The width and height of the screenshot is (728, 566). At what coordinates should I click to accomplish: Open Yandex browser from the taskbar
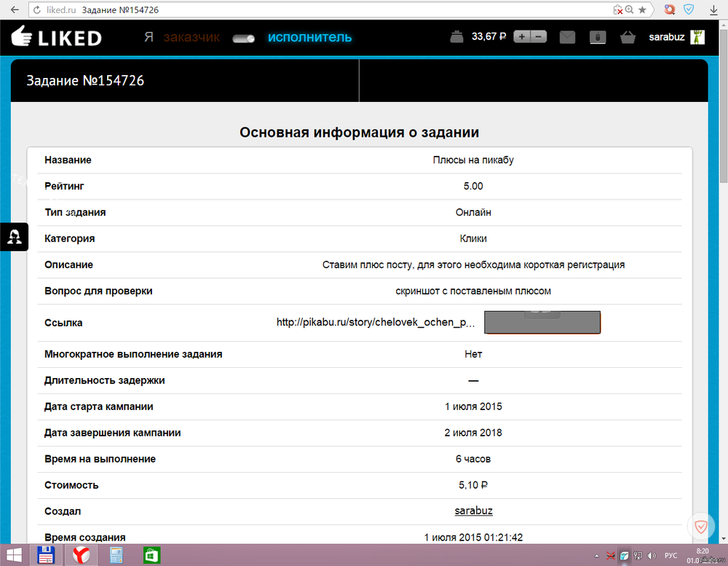click(x=82, y=555)
